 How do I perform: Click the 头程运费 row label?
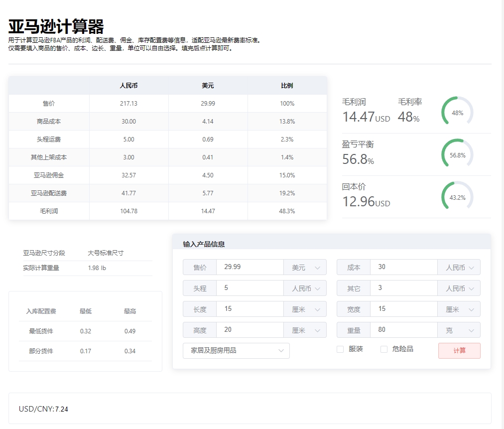[49, 140]
